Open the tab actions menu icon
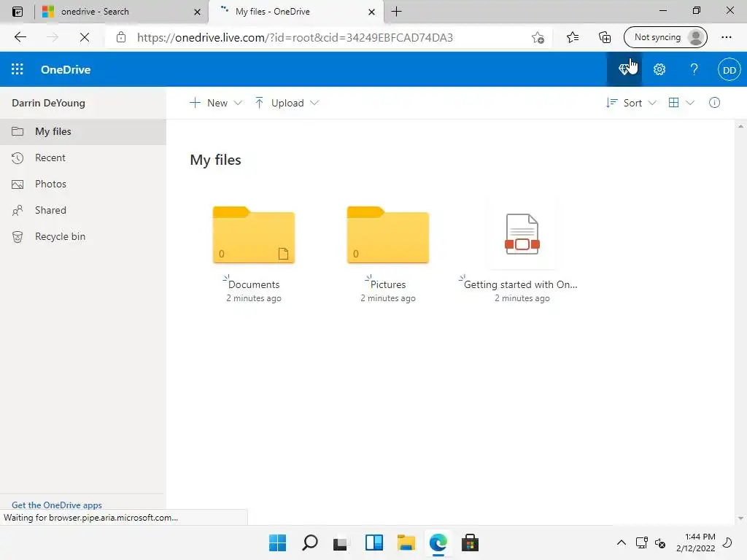 18,12
